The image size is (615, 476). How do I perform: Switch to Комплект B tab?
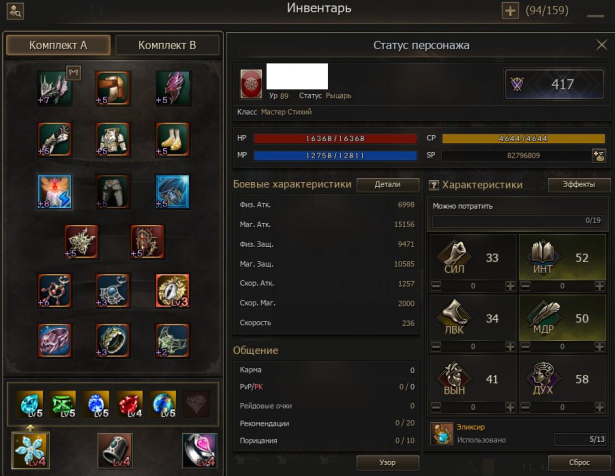(x=167, y=45)
